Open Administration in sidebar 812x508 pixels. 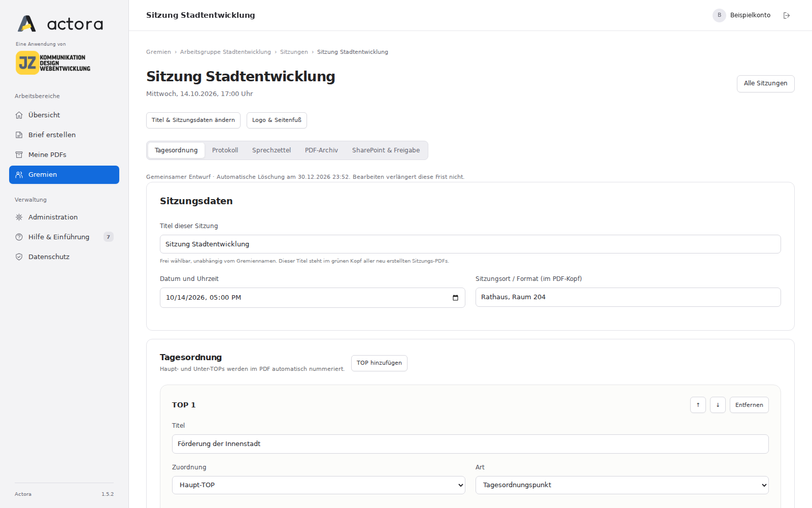click(64, 217)
